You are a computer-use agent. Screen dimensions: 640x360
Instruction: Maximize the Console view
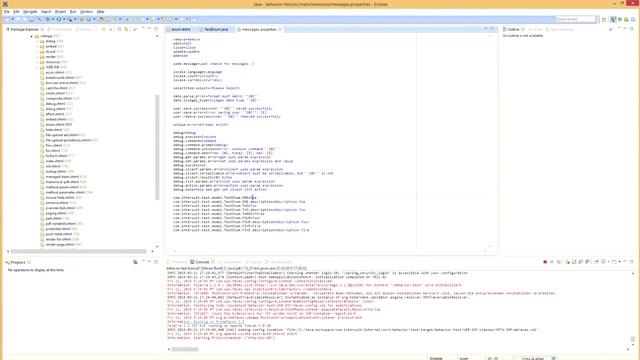pos(632,262)
